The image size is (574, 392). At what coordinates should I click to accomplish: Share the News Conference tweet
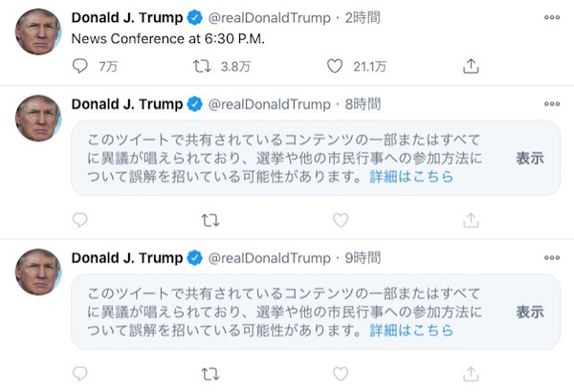(x=471, y=66)
